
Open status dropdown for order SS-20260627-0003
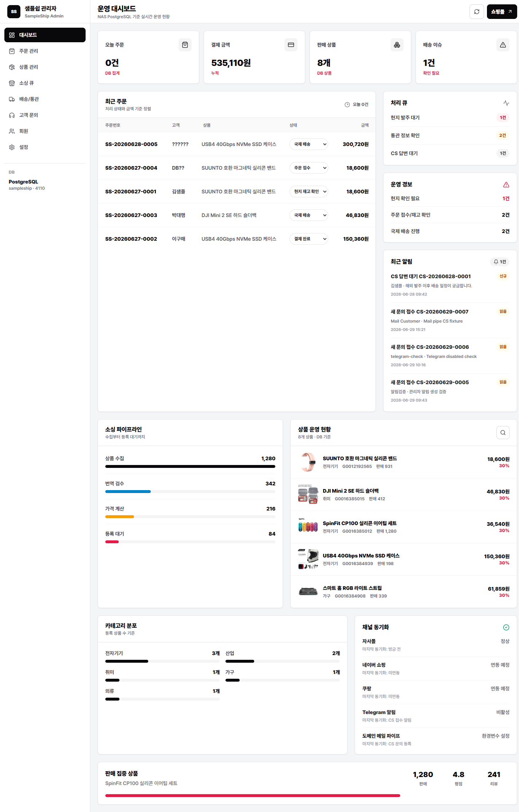[x=309, y=215]
